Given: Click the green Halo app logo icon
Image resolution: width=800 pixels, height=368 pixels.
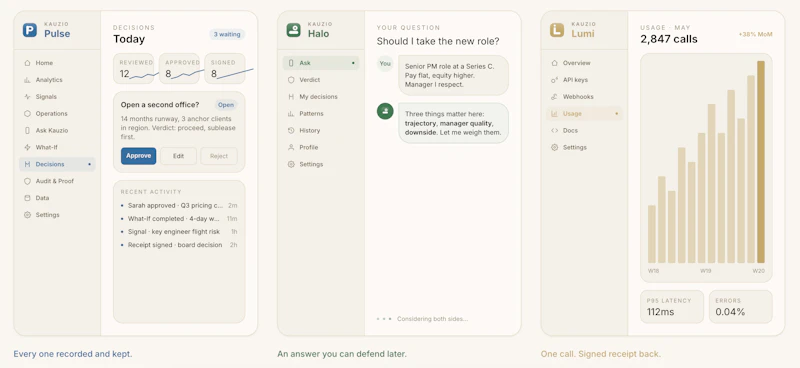Looking at the screenshot, I should 293,30.
